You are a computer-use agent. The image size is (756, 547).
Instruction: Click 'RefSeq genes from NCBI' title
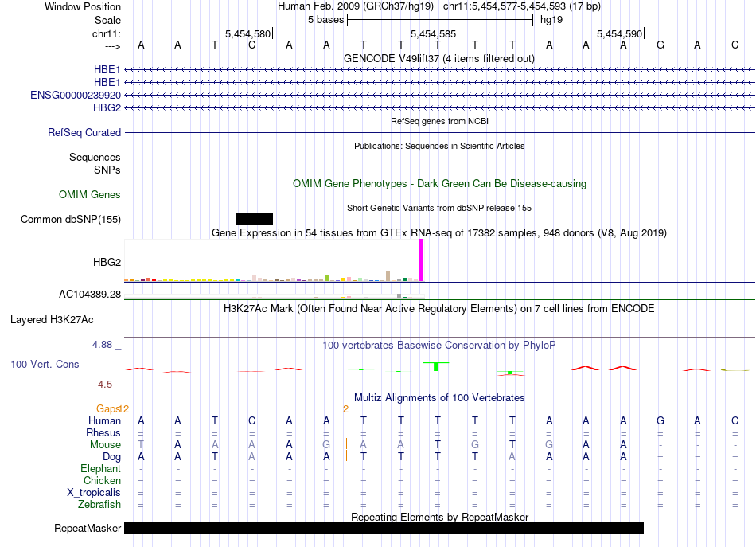tap(439, 121)
